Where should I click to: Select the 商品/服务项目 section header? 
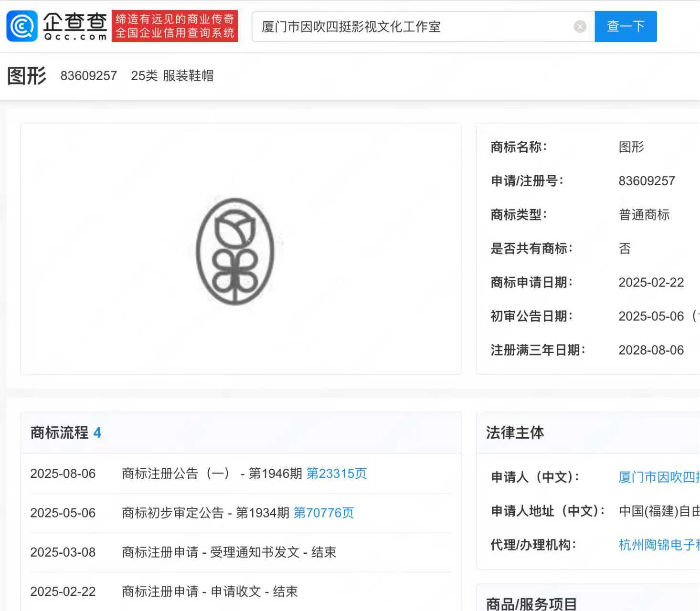pyautogui.click(x=531, y=604)
